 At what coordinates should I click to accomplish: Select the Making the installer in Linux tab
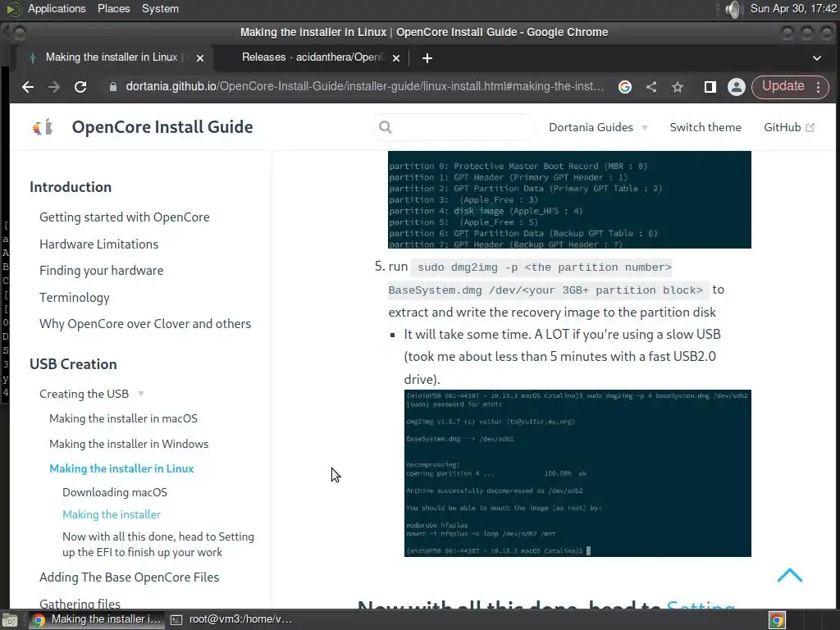112,57
